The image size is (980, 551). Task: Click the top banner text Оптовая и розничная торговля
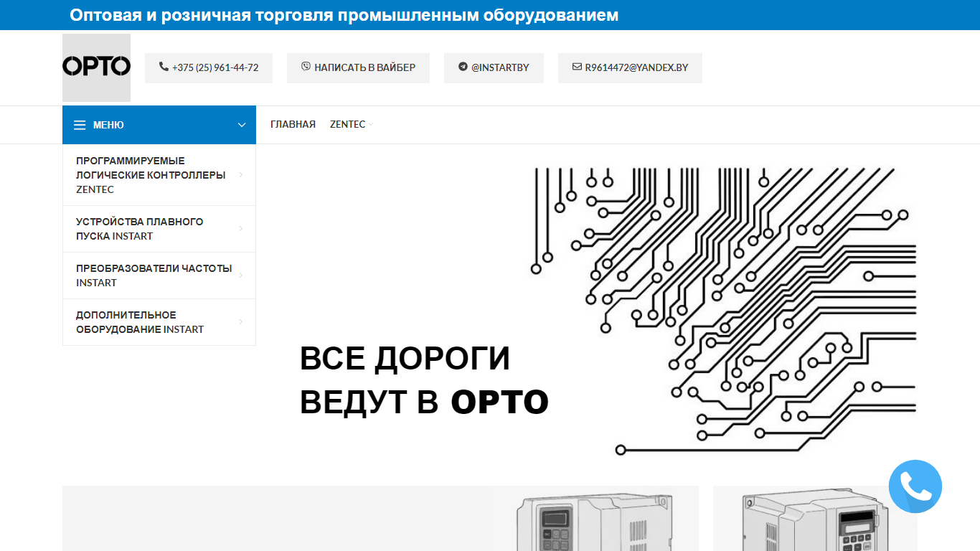pyautogui.click(x=344, y=15)
